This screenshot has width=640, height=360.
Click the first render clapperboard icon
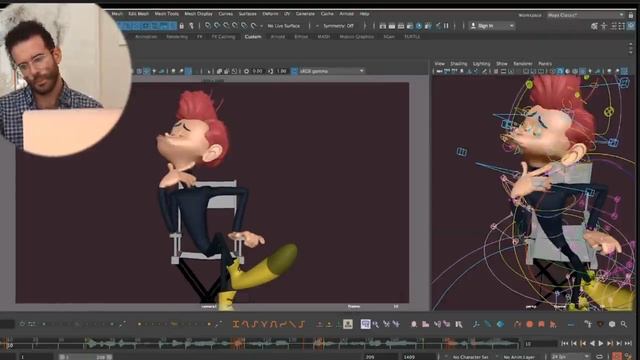pos(383,26)
